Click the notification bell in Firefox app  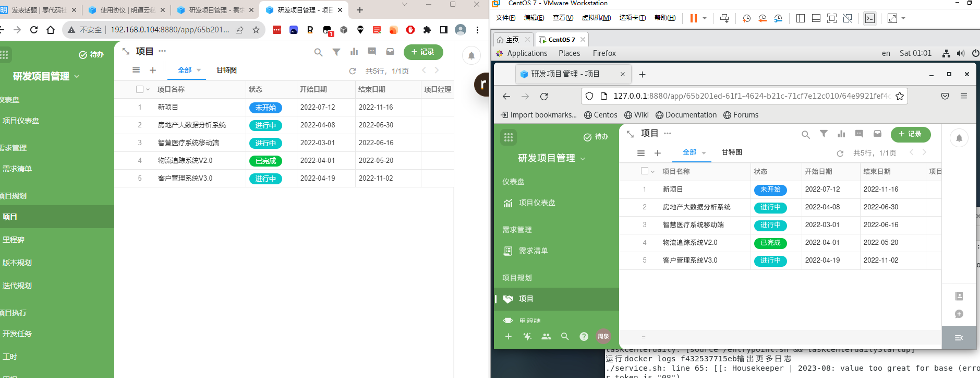[x=959, y=138]
